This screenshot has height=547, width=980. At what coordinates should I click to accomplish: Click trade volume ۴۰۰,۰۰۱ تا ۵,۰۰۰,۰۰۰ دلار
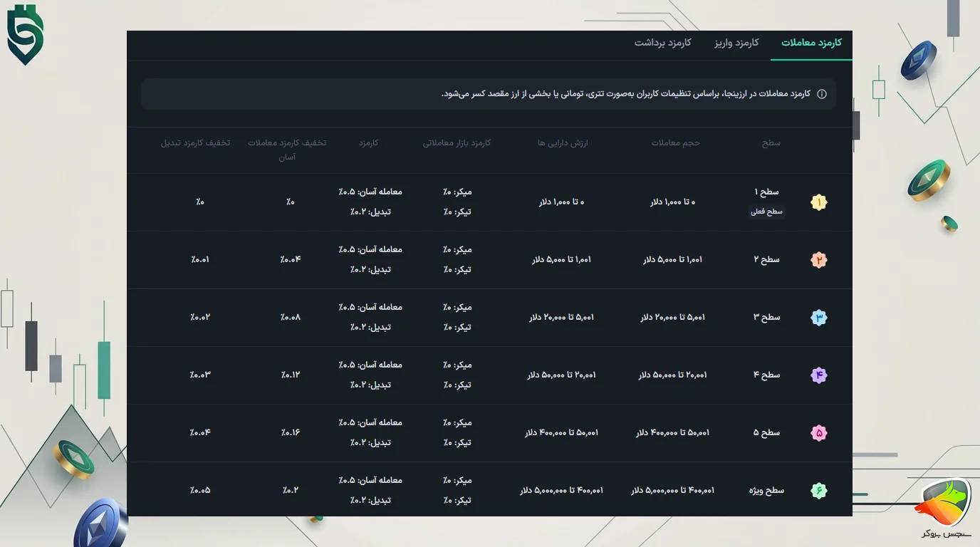pyautogui.click(x=672, y=491)
